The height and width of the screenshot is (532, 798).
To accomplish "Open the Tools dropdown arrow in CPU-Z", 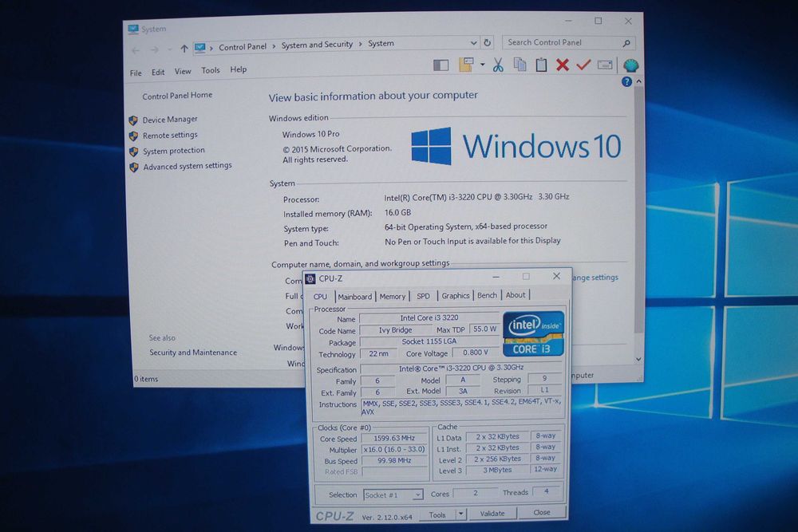I will (x=460, y=514).
